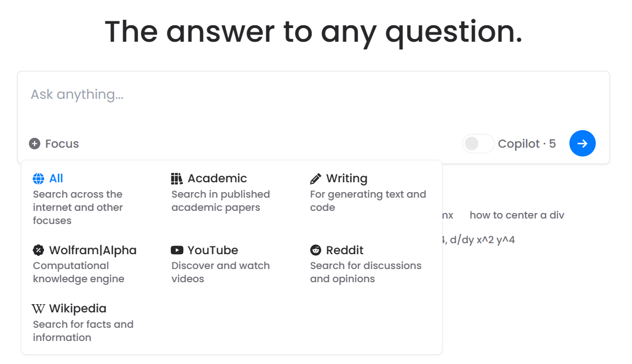Image resolution: width=632 pixels, height=364 pixels.
Task: Click the Focus label to close menu
Action: pyautogui.click(x=62, y=144)
